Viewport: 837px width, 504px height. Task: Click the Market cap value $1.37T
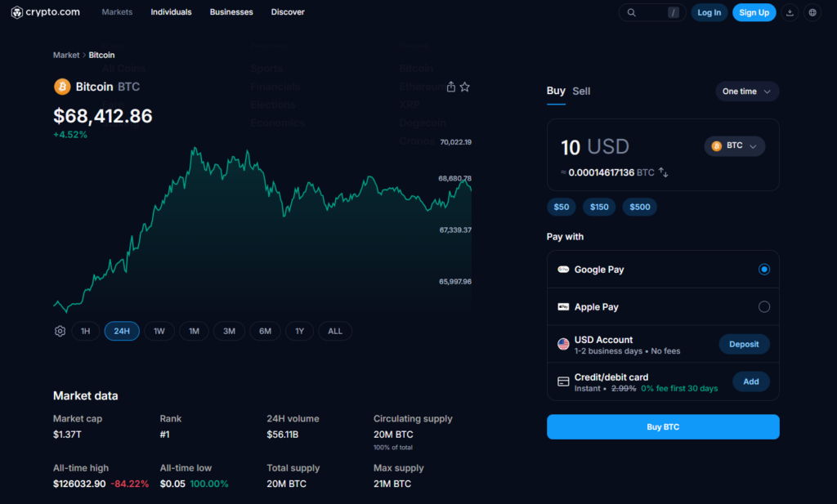pos(67,435)
